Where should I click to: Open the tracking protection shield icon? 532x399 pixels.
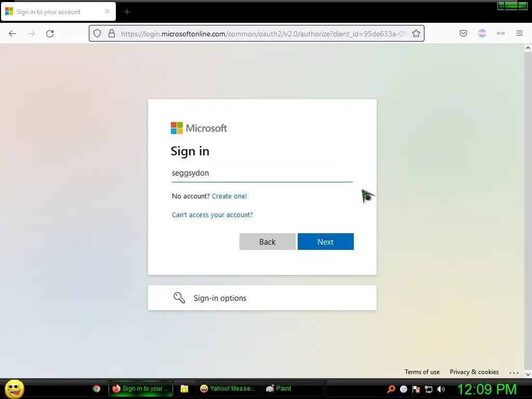tap(97, 34)
